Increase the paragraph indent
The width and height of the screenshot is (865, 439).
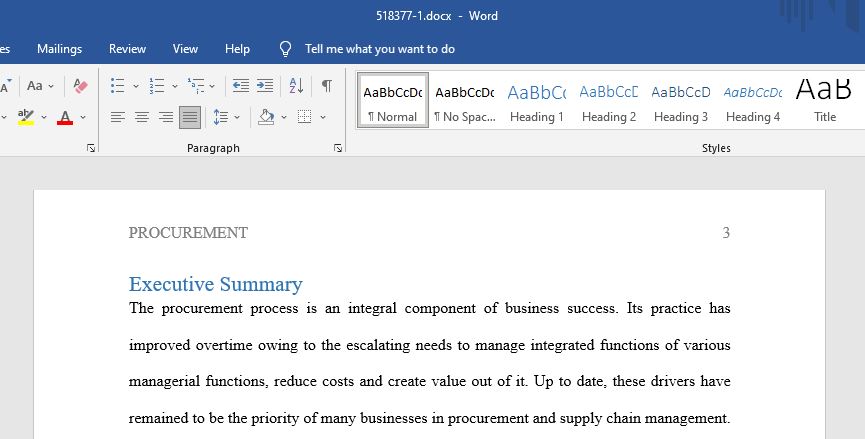[265, 85]
